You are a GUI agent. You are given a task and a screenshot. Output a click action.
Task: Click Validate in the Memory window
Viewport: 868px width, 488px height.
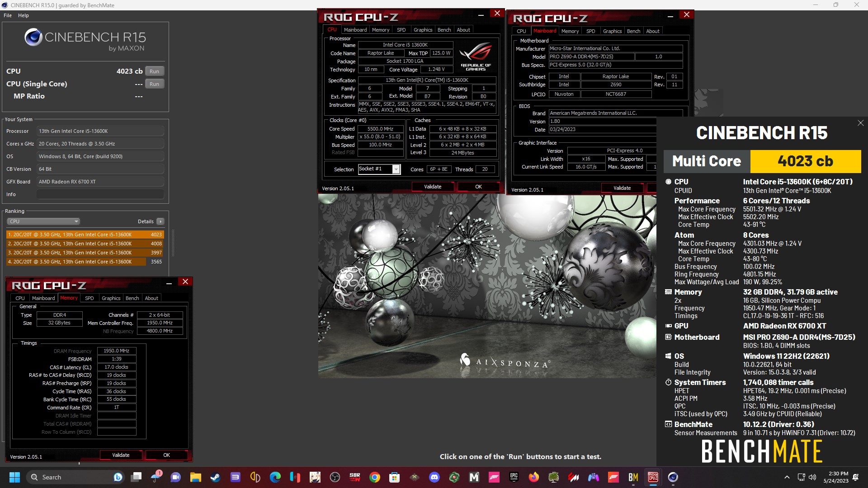(x=121, y=455)
